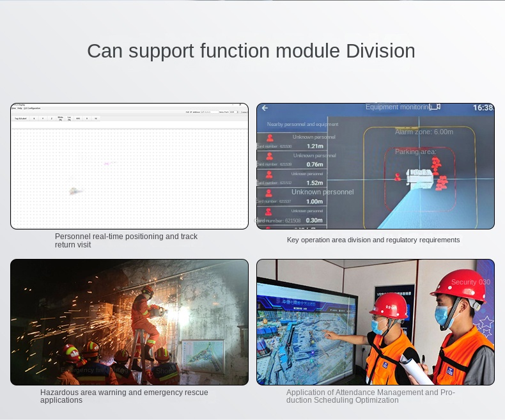Select the red person icon for 1.52m entry
The image size is (505, 420).
pyautogui.click(x=270, y=174)
